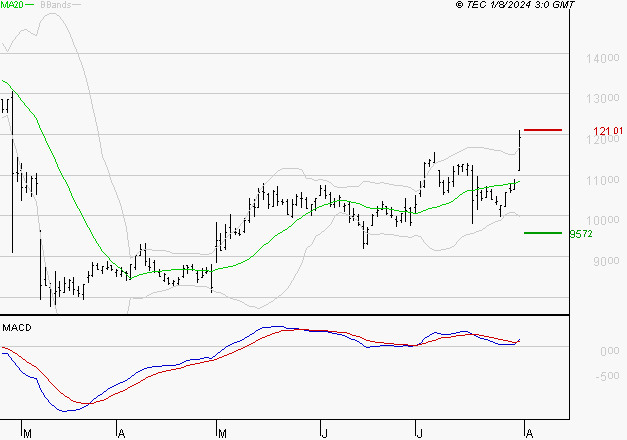Click the first M month marker

(27, 434)
